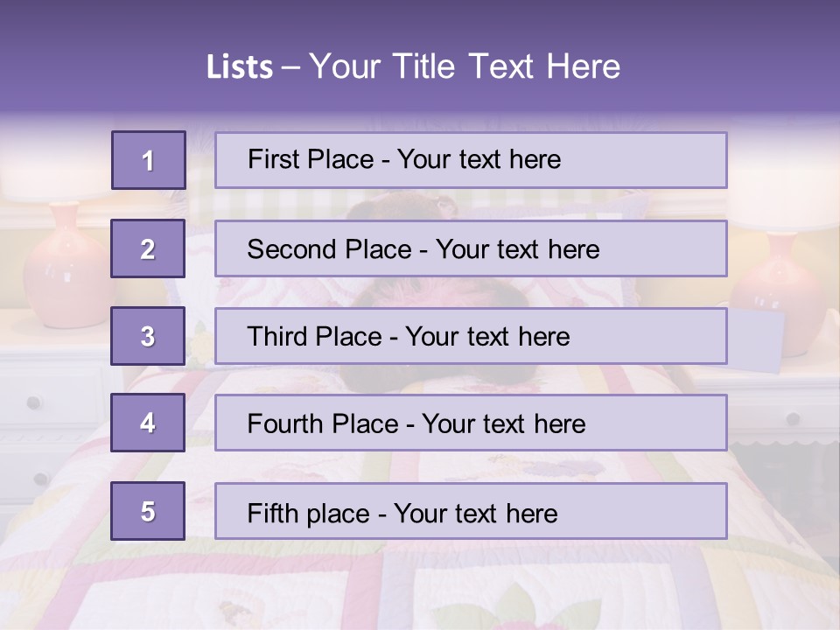The width and height of the screenshot is (840, 630).
Task: Select the 'Third Place - Your text here' box
Action: (x=471, y=336)
